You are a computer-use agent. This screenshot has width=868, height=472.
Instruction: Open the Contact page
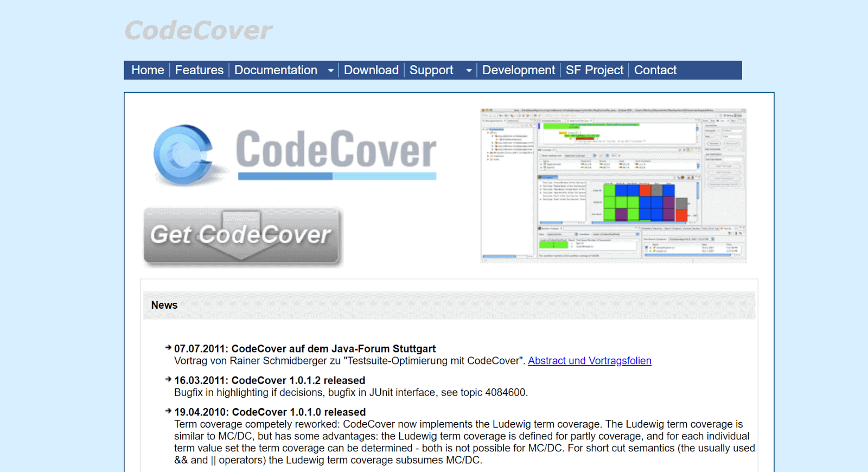(655, 70)
